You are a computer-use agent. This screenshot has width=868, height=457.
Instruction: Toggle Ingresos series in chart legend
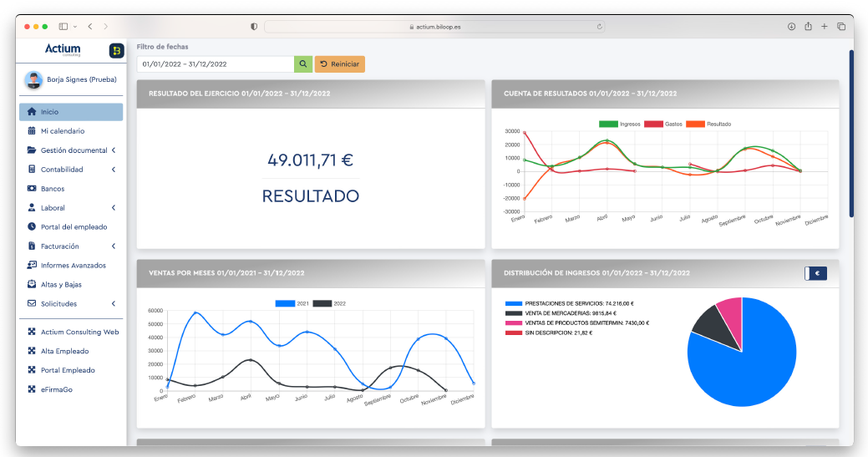tap(619, 124)
